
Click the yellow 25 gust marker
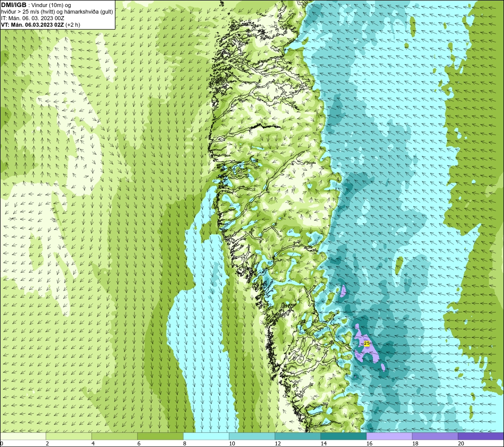(x=367, y=343)
